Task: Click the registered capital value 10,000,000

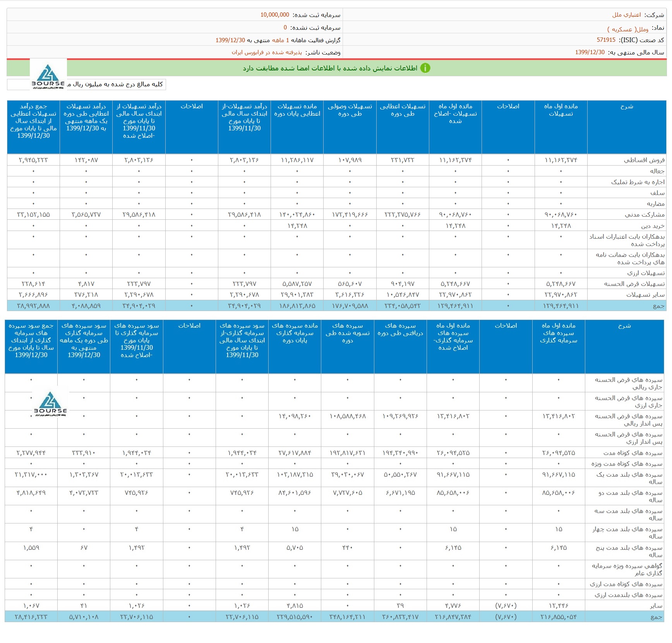Action: pos(274,15)
